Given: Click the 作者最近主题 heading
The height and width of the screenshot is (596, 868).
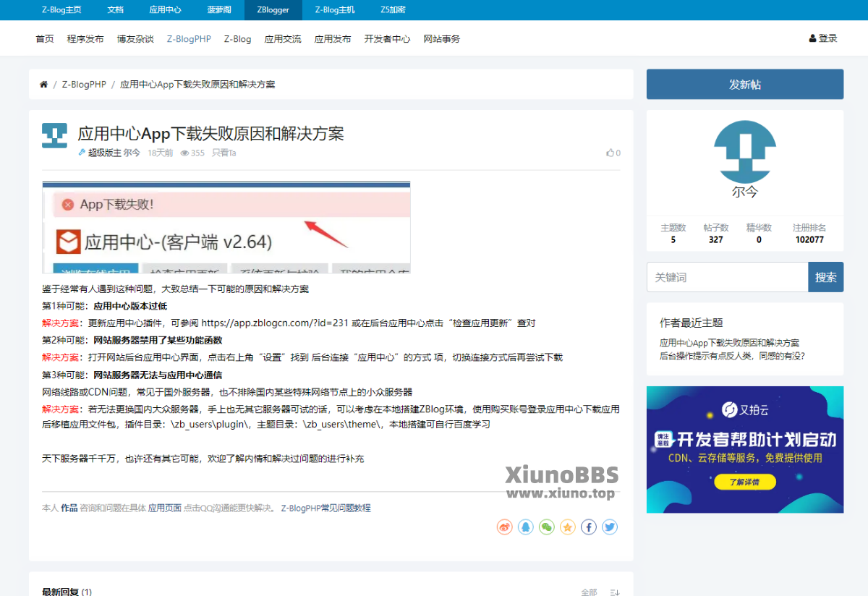Looking at the screenshot, I should (691, 323).
